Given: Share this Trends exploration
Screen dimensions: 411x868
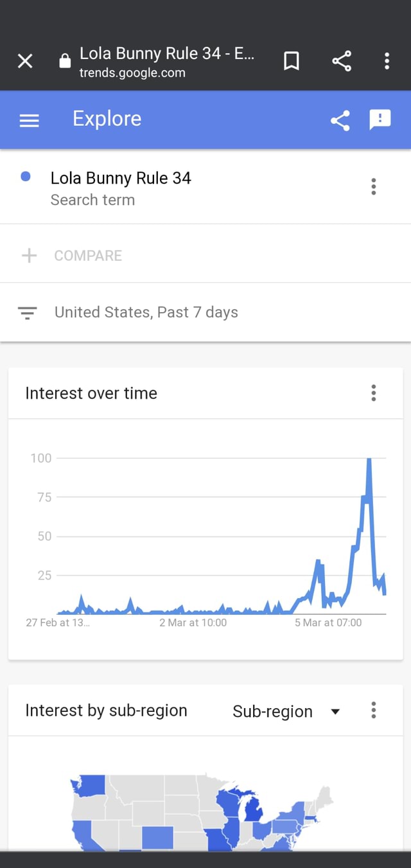Looking at the screenshot, I should (340, 120).
